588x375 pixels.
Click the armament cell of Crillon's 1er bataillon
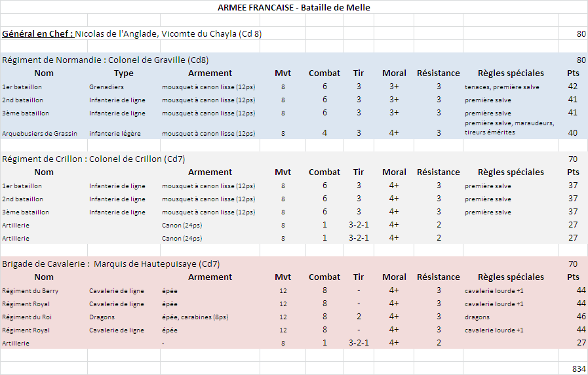208,186
